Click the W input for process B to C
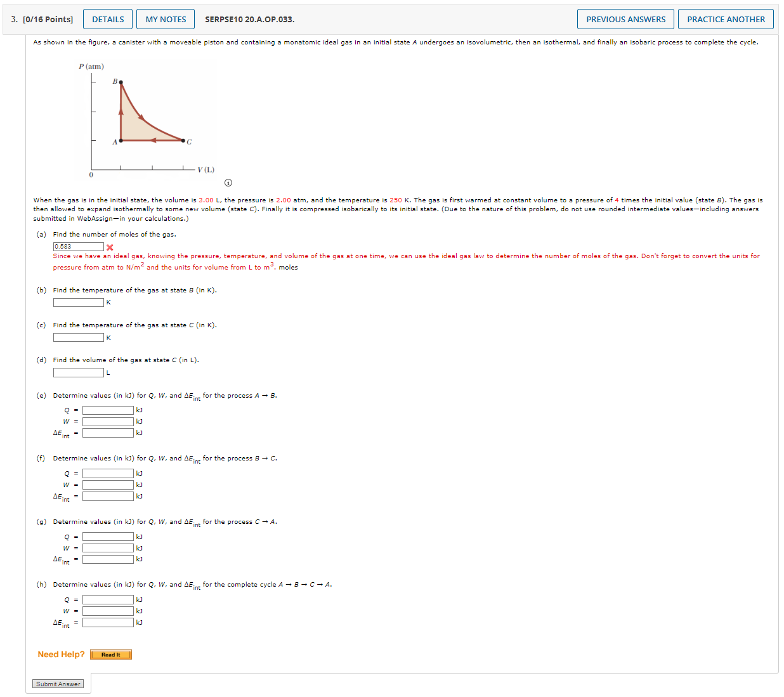 [107, 485]
